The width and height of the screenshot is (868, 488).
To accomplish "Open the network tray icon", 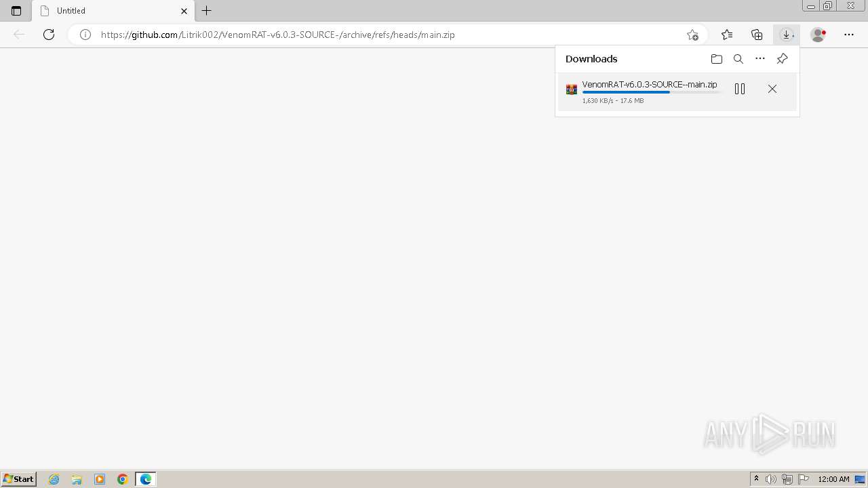I will pyautogui.click(x=787, y=479).
